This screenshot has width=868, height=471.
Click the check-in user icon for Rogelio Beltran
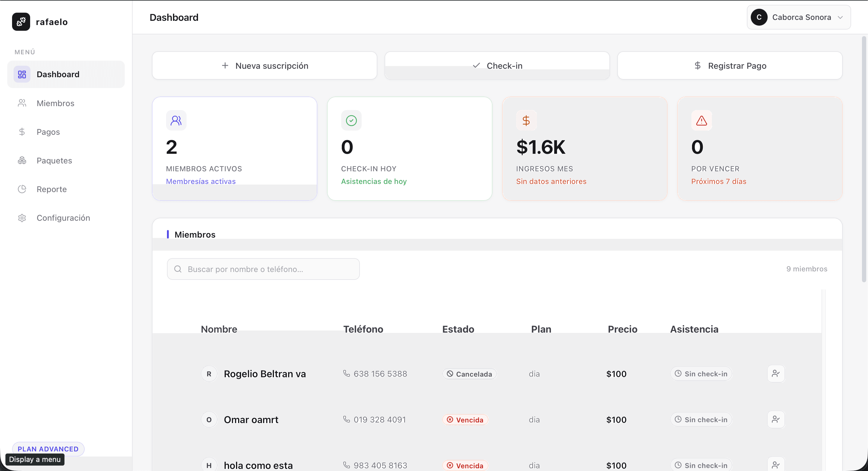click(x=776, y=374)
